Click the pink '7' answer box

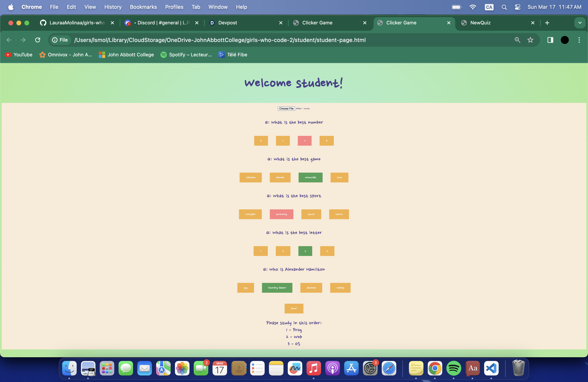pyautogui.click(x=304, y=141)
